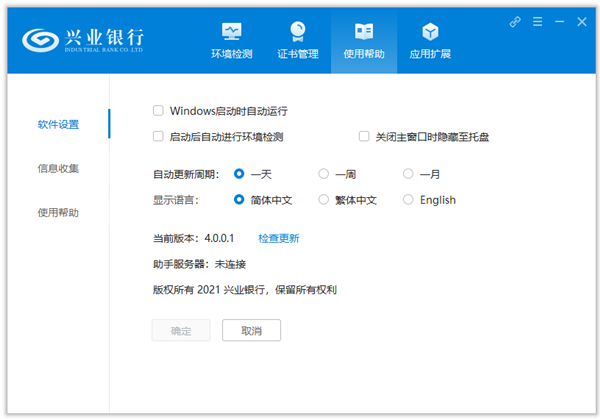Click the 检查更新 link

pos(279,238)
